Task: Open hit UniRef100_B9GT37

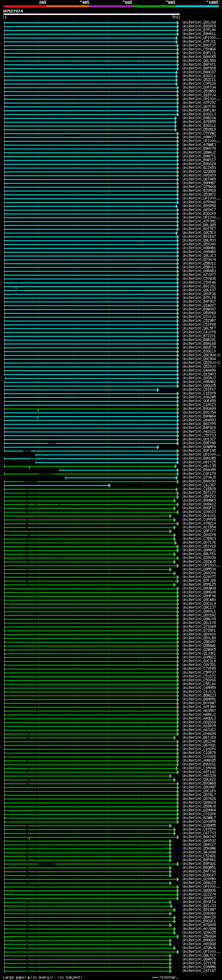Action: click(x=199, y=45)
